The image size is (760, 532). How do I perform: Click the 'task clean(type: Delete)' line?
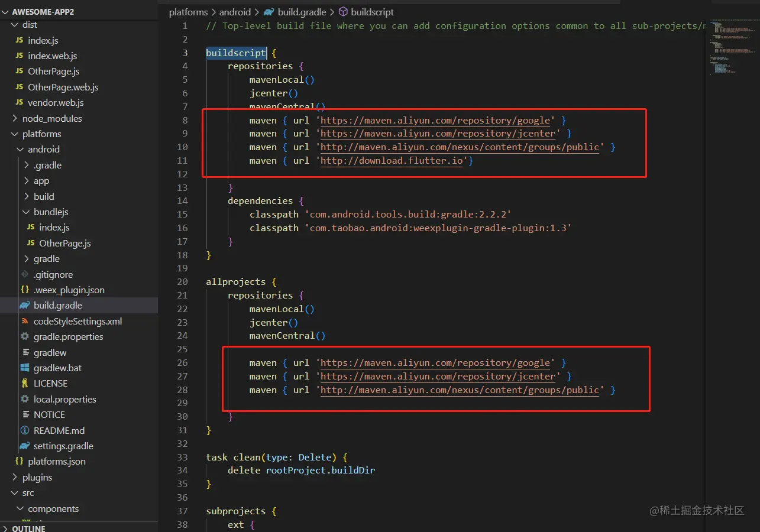[x=276, y=458]
